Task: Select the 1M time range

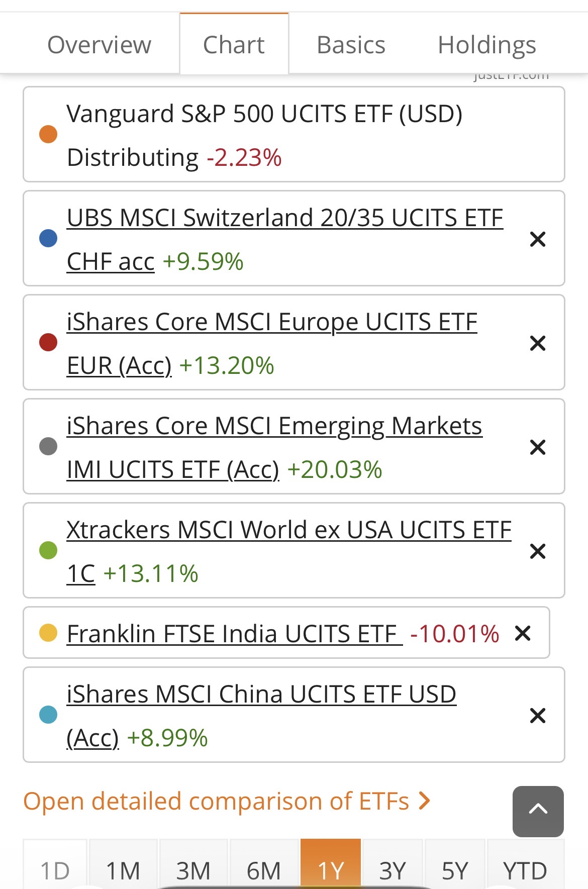Action: pos(123,870)
